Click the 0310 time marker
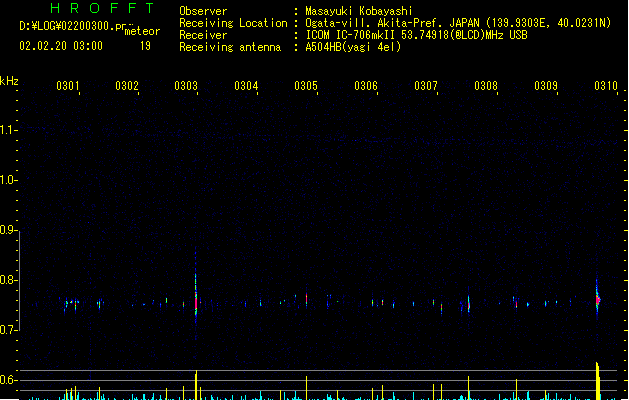The width and height of the screenshot is (629, 400). click(x=606, y=86)
